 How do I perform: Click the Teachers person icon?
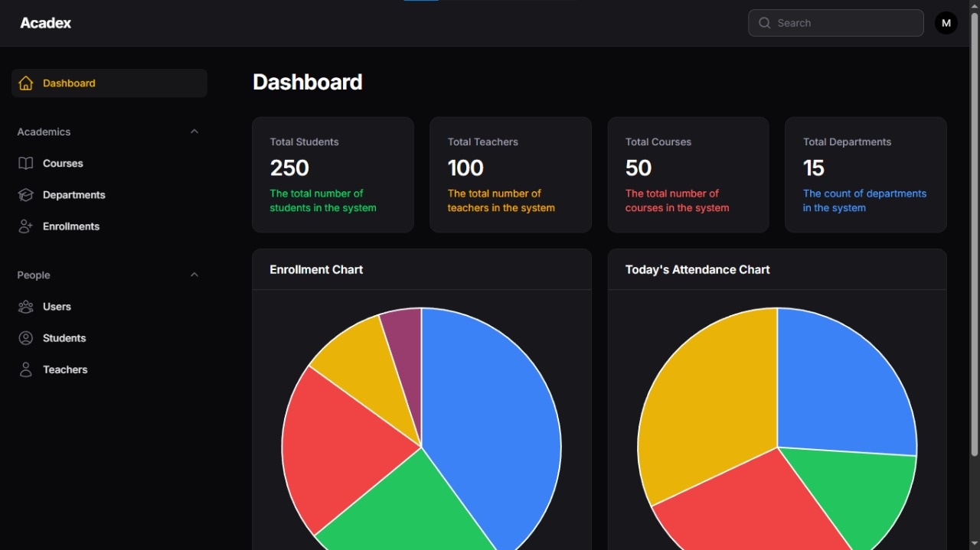point(26,369)
